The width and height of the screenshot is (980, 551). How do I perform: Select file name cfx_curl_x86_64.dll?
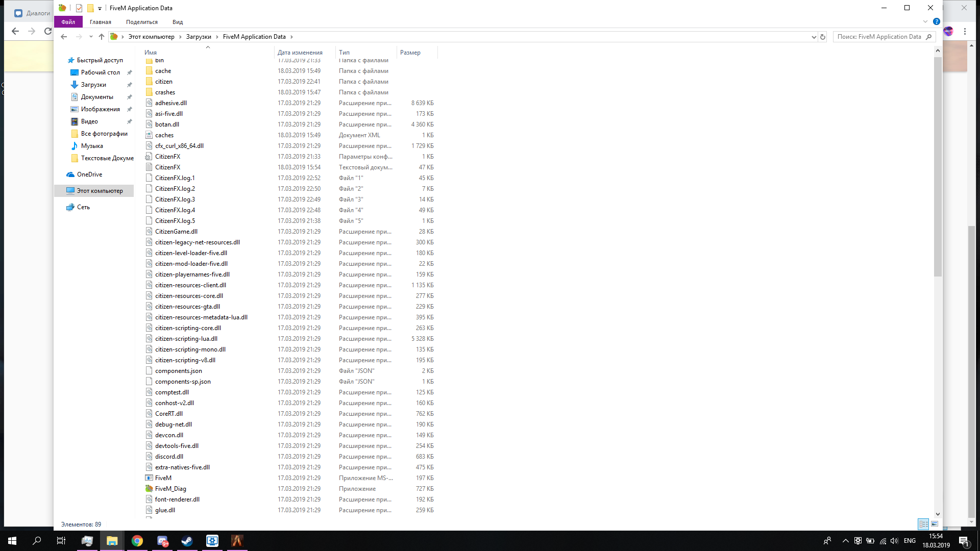(179, 146)
